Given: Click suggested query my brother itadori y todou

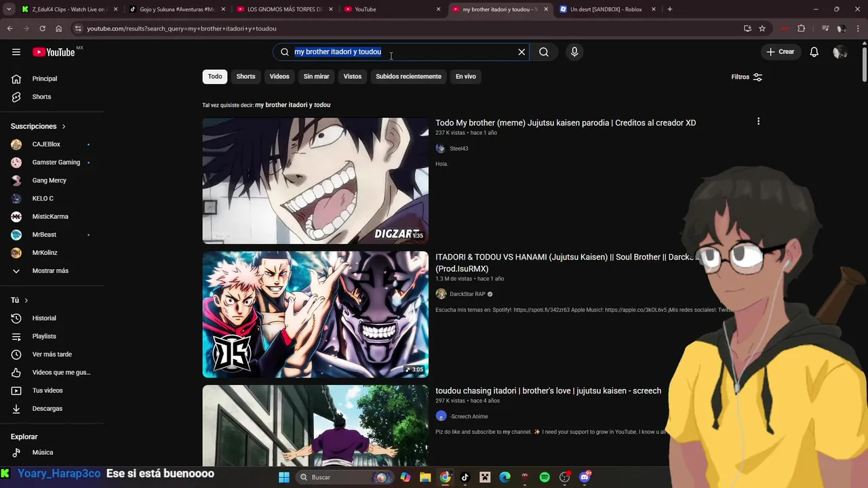Looking at the screenshot, I should [x=293, y=105].
